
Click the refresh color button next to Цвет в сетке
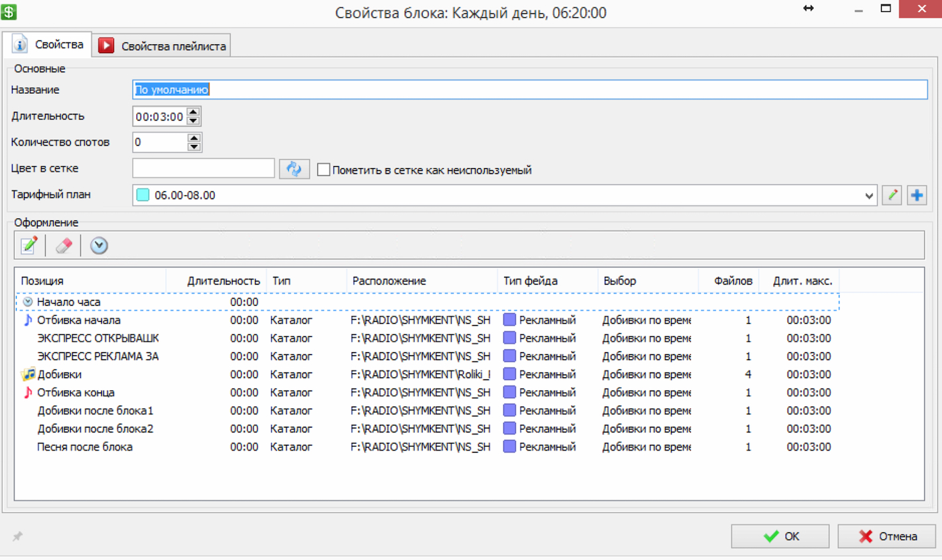click(x=294, y=169)
